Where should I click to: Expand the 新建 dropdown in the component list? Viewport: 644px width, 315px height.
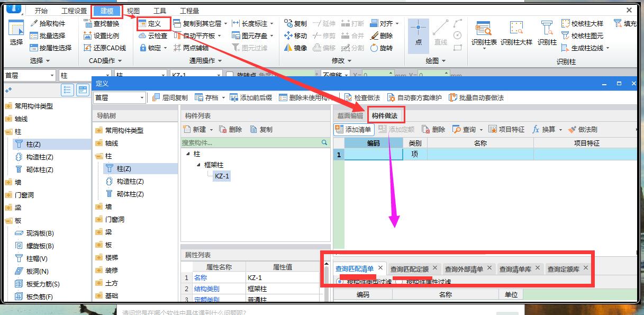point(212,130)
